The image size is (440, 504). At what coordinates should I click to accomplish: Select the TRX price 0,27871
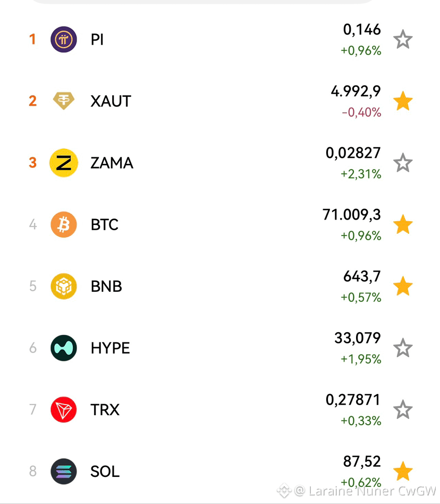click(x=353, y=400)
